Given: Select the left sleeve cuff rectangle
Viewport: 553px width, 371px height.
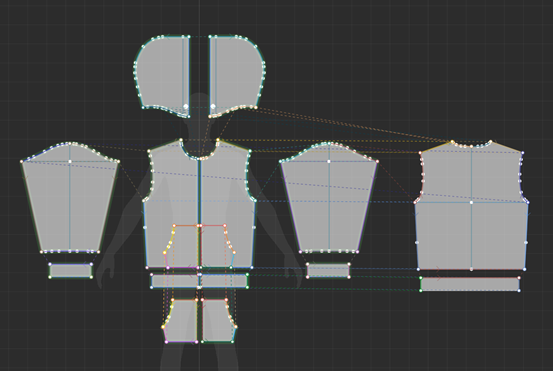Looking at the screenshot, I should (71, 271).
